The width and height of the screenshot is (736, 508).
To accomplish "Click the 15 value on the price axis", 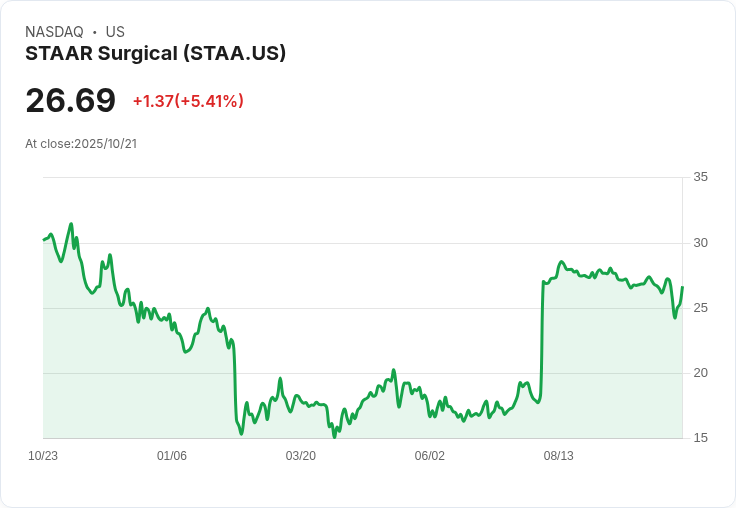I will 700,438.
